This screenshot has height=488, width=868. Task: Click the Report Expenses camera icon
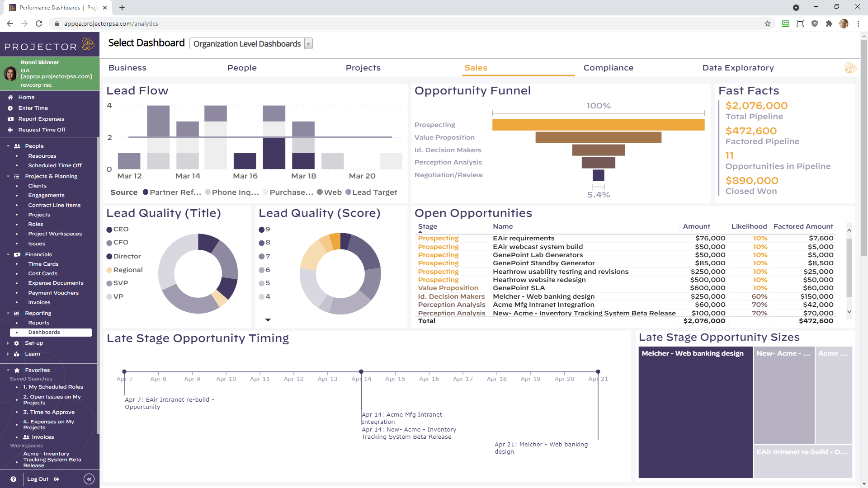[x=11, y=119]
